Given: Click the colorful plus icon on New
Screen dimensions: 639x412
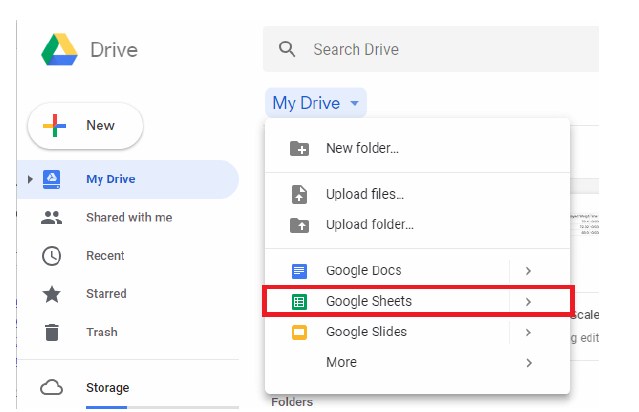Looking at the screenshot, I should (x=54, y=126).
